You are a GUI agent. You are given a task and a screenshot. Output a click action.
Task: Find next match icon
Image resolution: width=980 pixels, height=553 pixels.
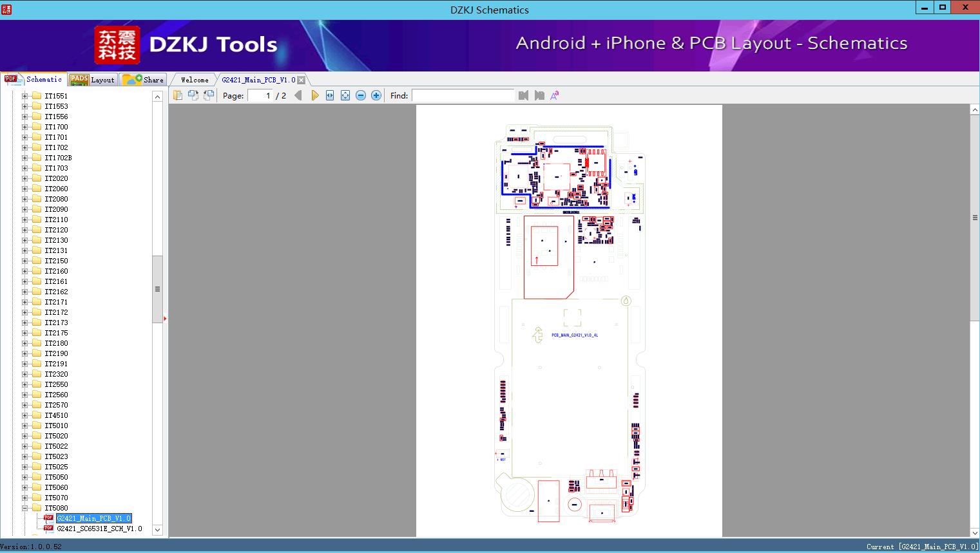(x=539, y=95)
